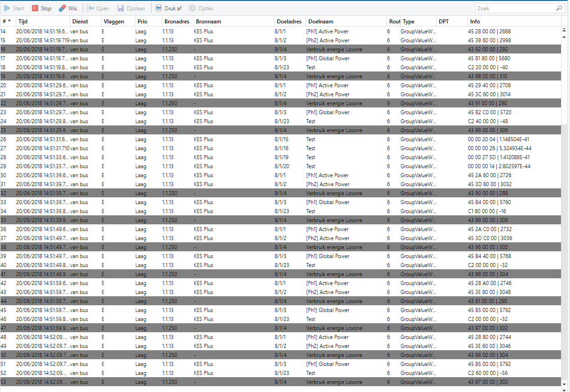Print the list with Druk af

click(169, 9)
